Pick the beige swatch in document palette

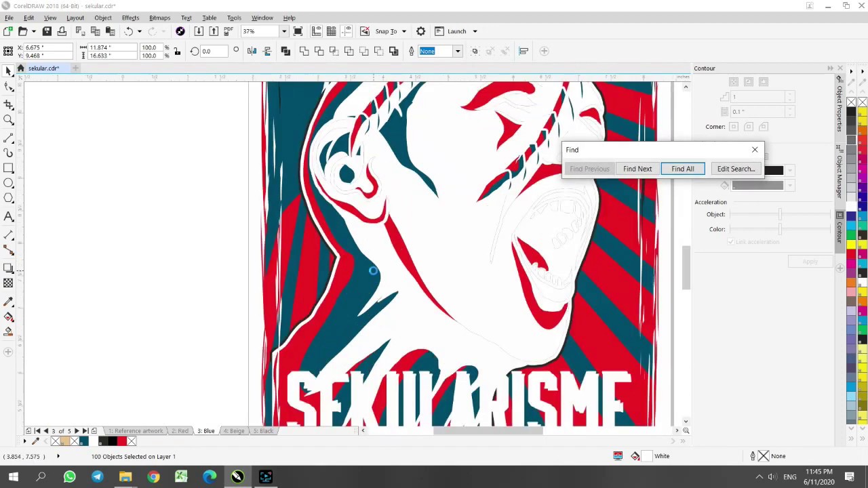click(65, 441)
